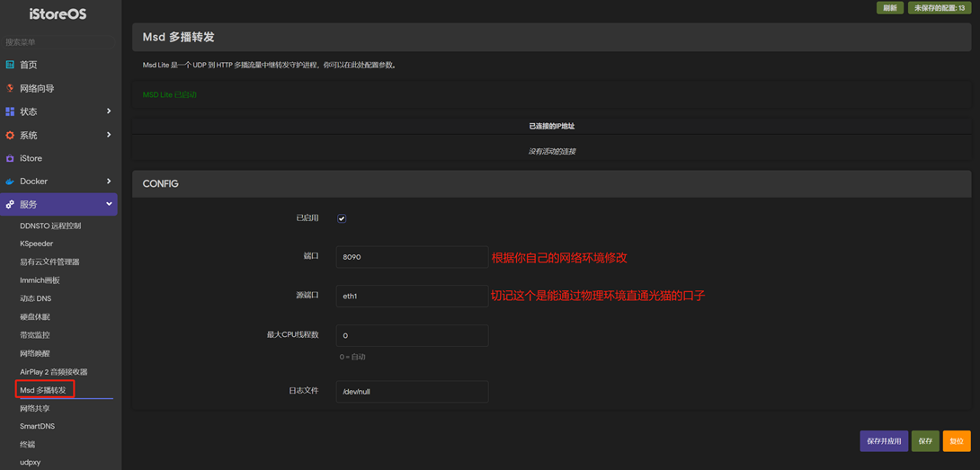Viewport: 980px width, 470px height.
Task: Collapse the 服务 menu chevron
Action: point(109,205)
